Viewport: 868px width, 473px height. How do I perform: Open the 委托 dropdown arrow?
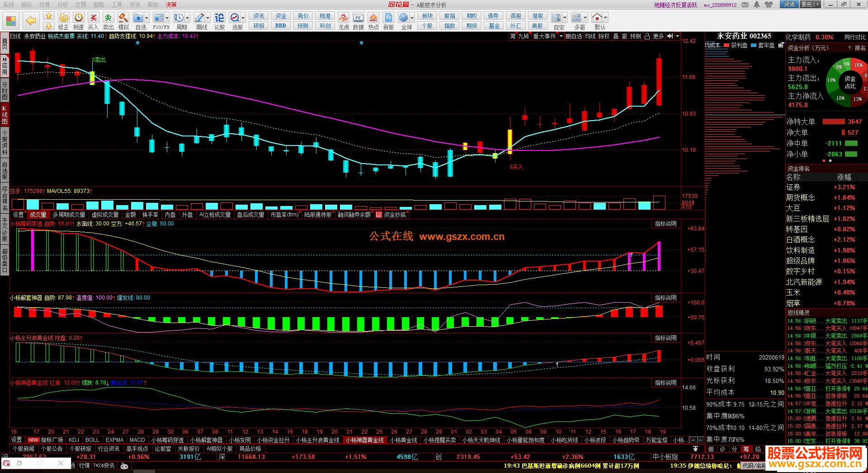[x=817, y=5]
